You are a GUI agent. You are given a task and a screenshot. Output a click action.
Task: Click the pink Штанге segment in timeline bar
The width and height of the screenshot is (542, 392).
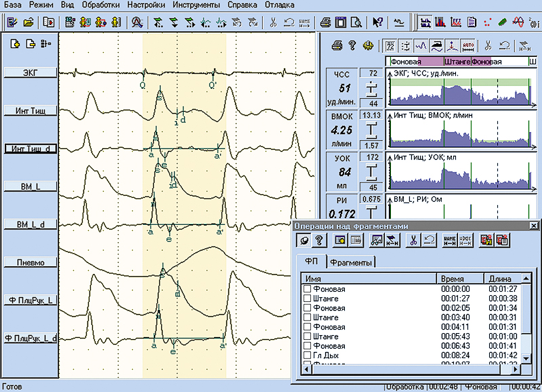[x=457, y=62]
